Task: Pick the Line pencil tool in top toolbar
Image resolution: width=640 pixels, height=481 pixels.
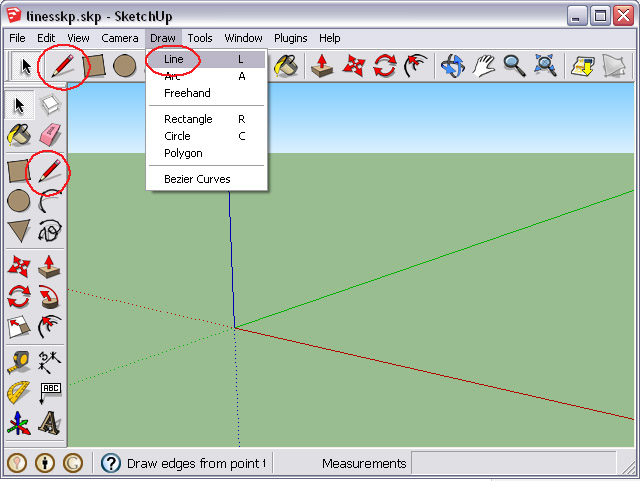Action: point(62,66)
